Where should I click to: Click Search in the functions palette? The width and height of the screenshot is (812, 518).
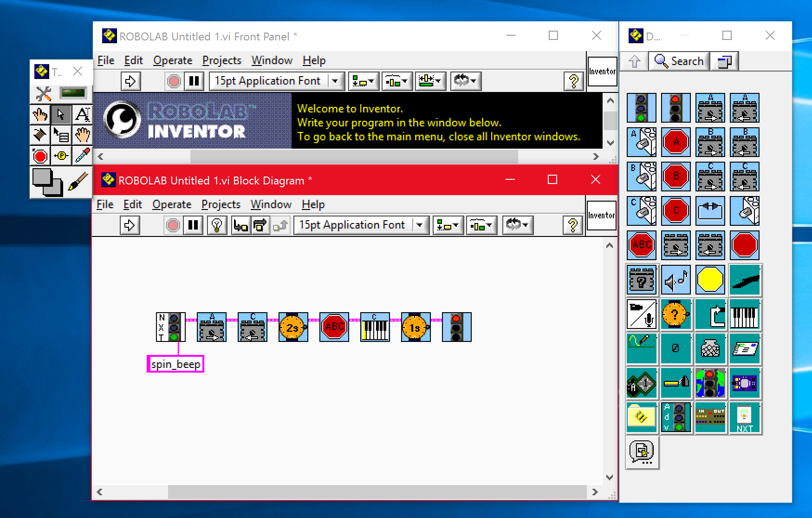pos(679,61)
